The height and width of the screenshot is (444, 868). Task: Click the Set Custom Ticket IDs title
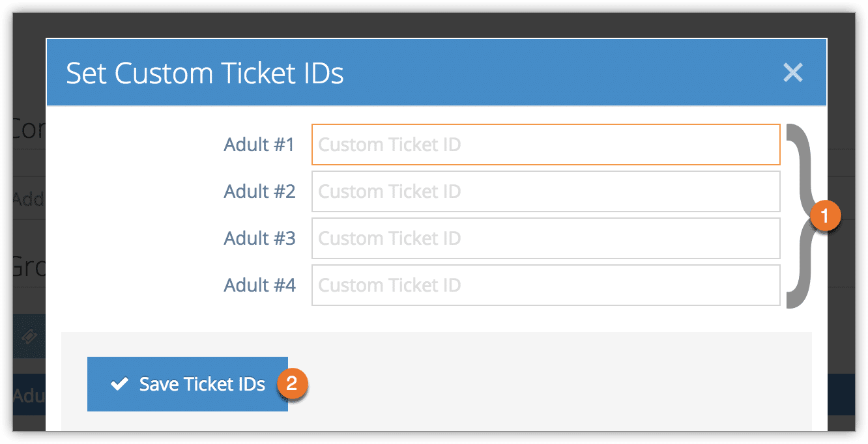click(x=205, y=73)
